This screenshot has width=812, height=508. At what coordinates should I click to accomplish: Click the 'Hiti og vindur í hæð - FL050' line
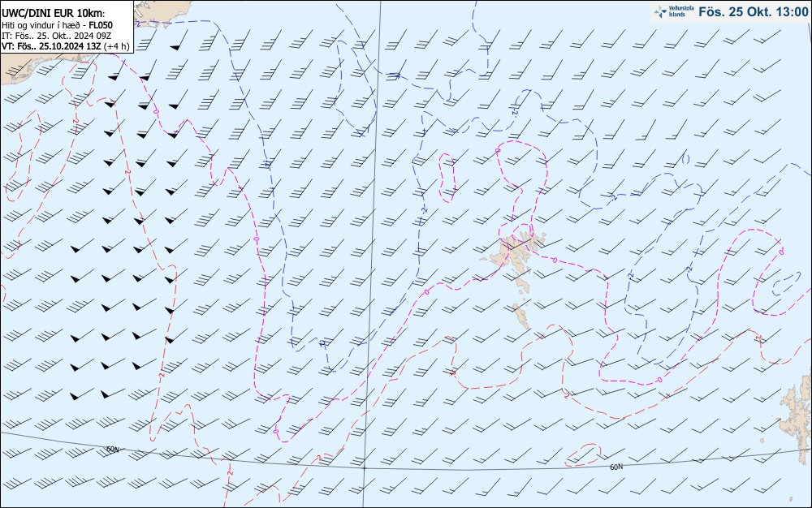click(x=57, y=25)
